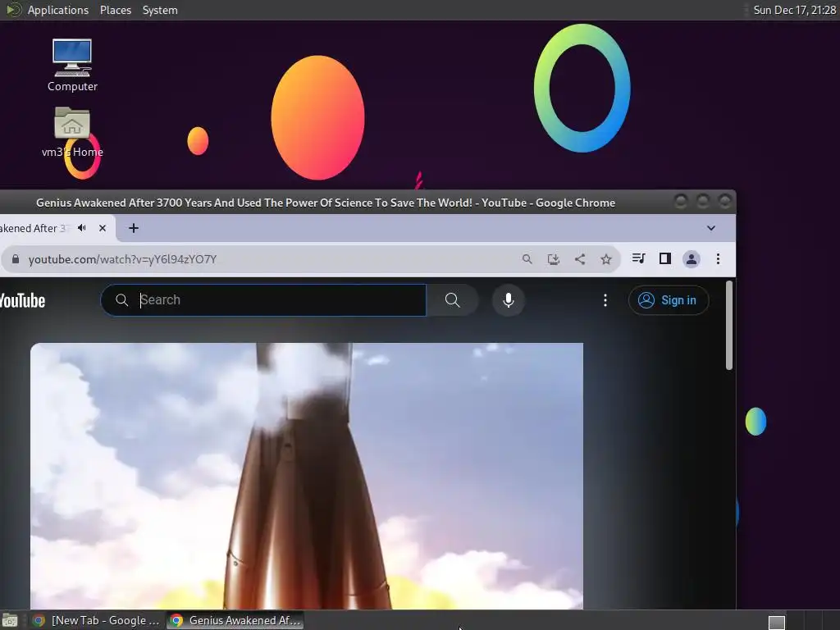This screenshot has height=630, width=840.
Task: Select the Computer desktop icon
Action: 72,65
